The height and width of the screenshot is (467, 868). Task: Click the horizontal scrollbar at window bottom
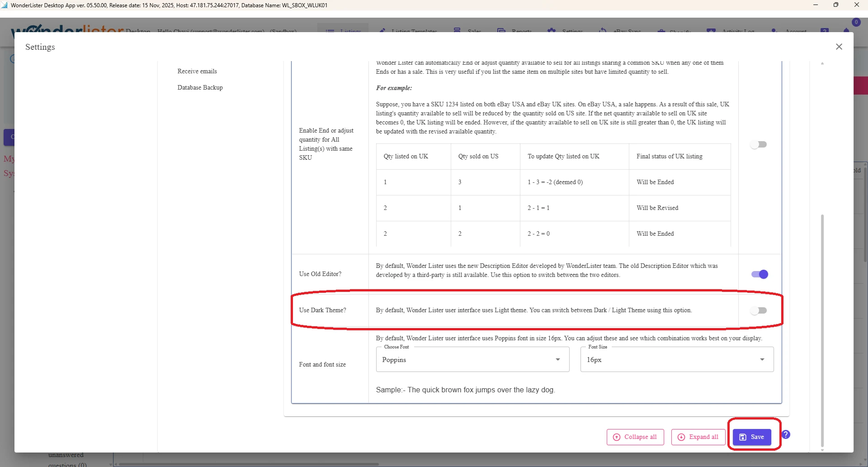click(x=249, y=464)
